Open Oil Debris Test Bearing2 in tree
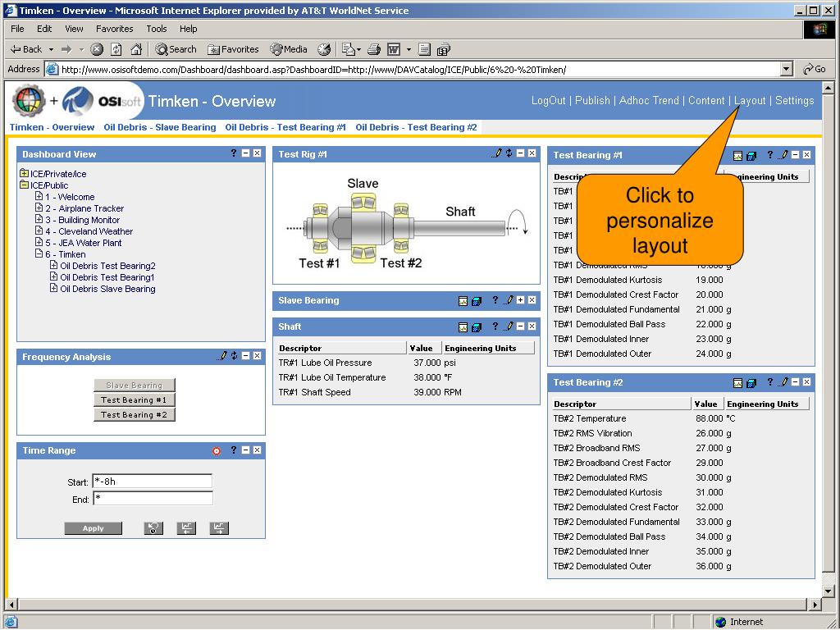 pyautogui.click(x=107, y=266)
